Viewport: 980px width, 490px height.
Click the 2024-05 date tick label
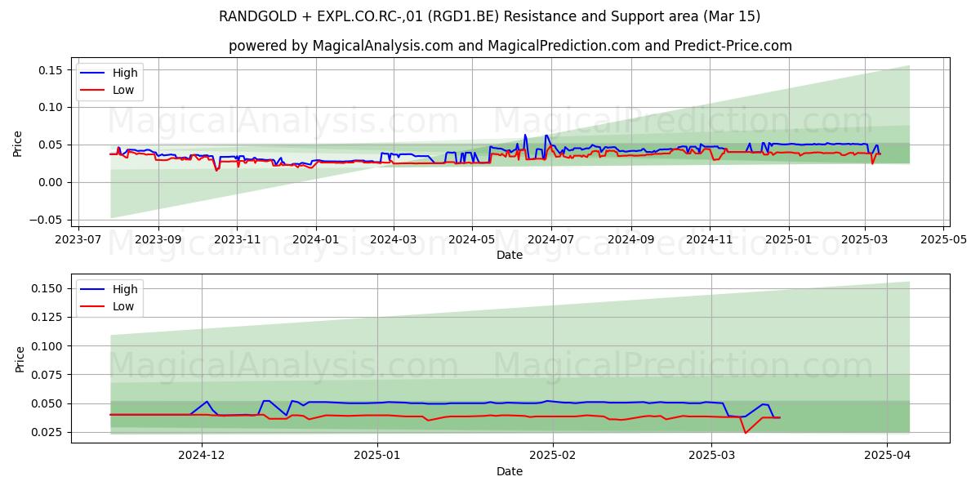[x=472, y=240]
